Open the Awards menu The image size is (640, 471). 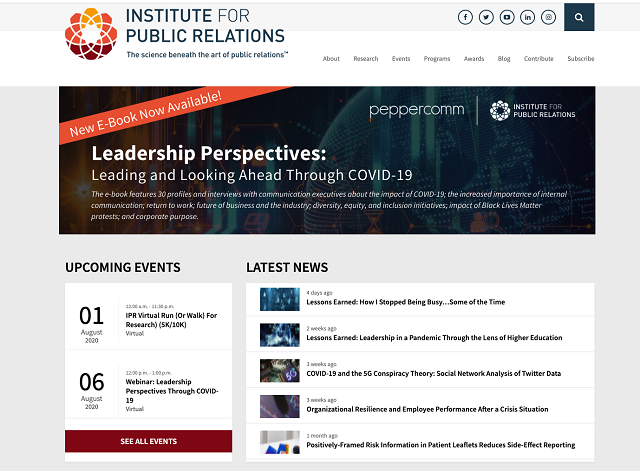[x=474, y=59]
